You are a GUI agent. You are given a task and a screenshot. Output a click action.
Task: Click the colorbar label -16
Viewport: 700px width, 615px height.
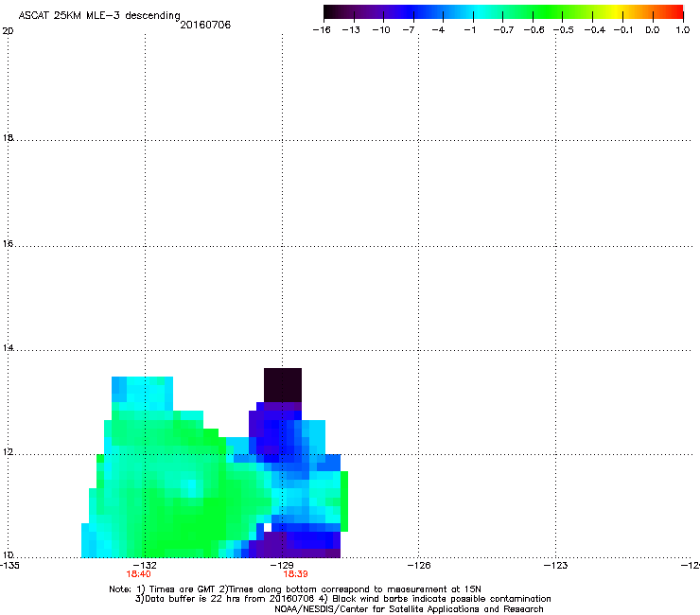click(x=322, y=30)
